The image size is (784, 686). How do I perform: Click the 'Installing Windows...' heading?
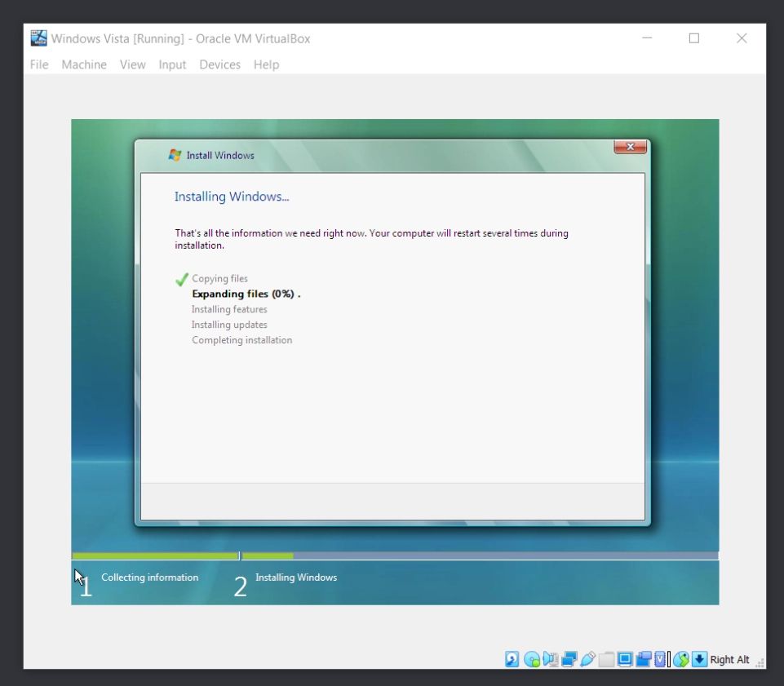(232, 197)
